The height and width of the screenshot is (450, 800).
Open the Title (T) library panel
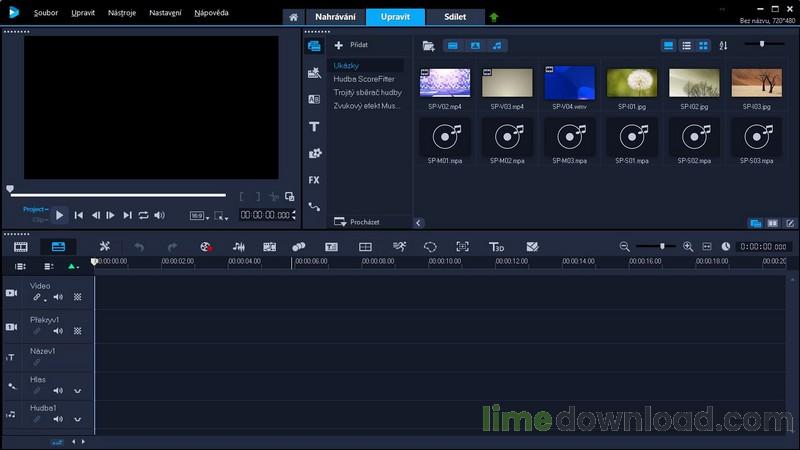coord(314,127)
